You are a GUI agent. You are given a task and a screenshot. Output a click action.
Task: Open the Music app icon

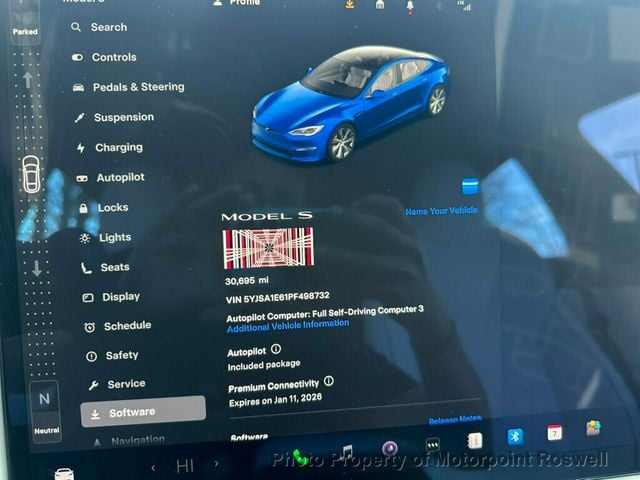[x=347, y=452]
